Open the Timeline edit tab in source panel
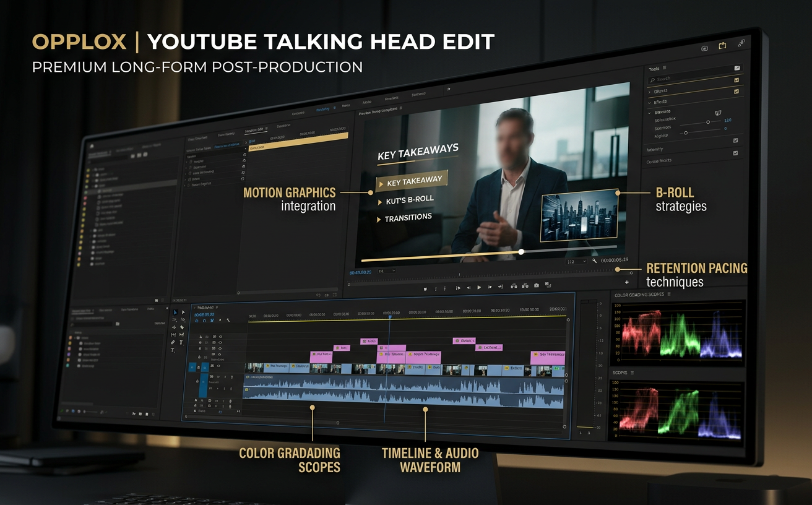This screenshot has width=812, height=505. tap(254, 130)
